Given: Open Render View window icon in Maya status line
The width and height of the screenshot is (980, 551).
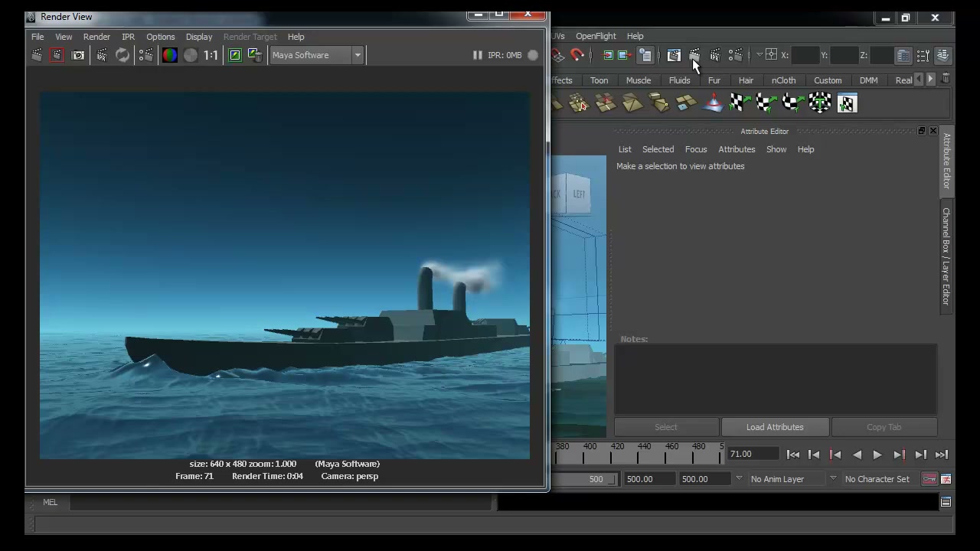Looking at the screenshot, I should tap(674, 55).
